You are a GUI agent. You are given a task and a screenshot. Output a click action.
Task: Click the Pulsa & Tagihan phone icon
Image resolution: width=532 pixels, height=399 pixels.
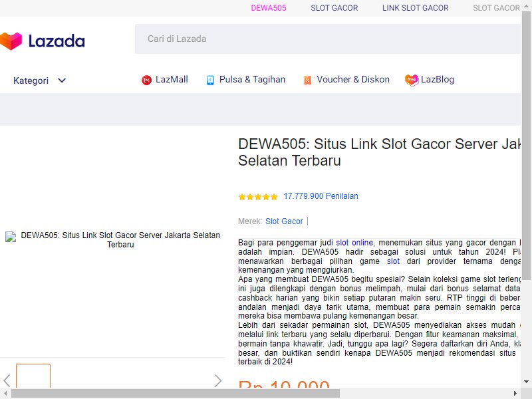(210, 80)
